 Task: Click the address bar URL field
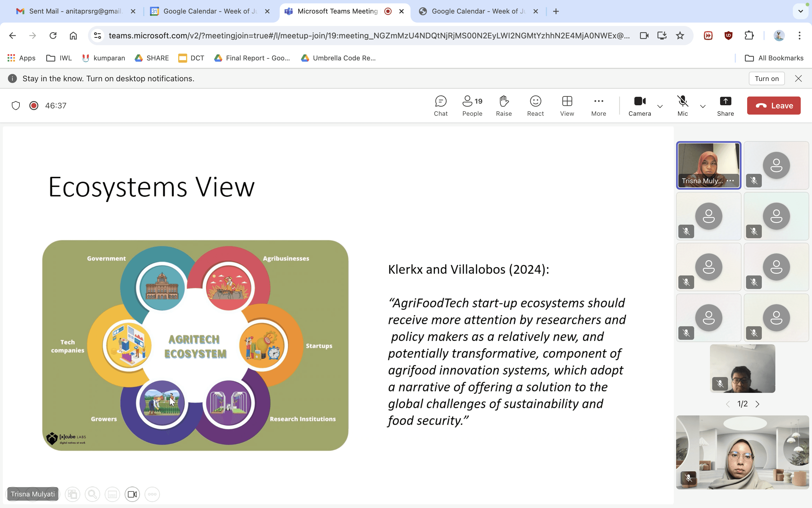[369, 36]
